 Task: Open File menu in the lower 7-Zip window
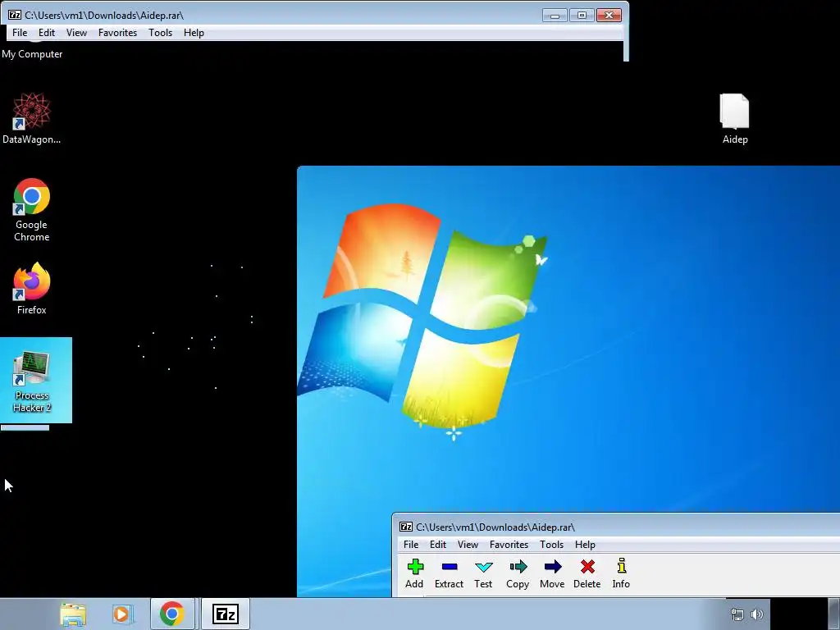(x=411, y=545)
